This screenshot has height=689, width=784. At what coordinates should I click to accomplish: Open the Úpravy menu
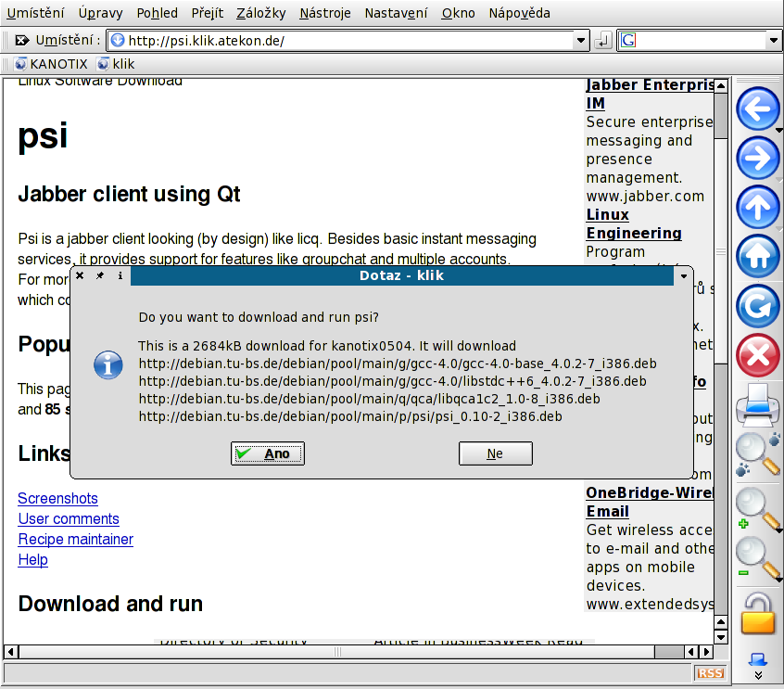tap(100, 13)
